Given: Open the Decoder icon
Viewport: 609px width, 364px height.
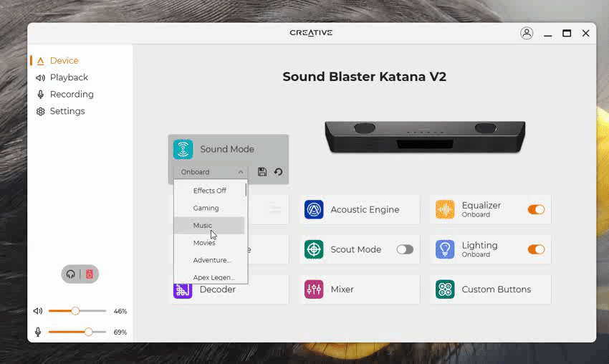Looking at the screenshot, I should [183, 291].
